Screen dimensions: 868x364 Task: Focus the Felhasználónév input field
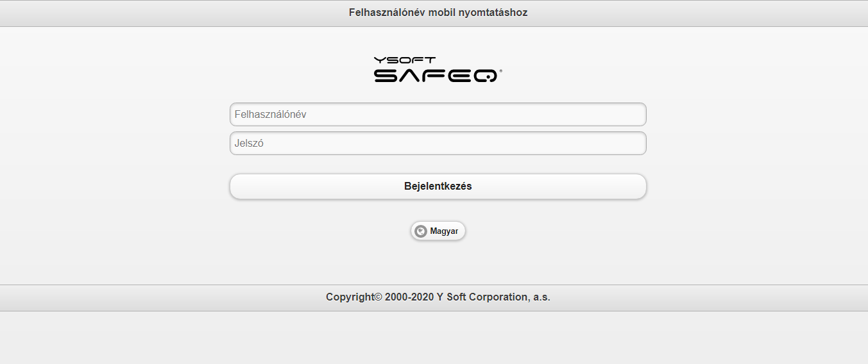pyautogui.click(x=438, y=115)
